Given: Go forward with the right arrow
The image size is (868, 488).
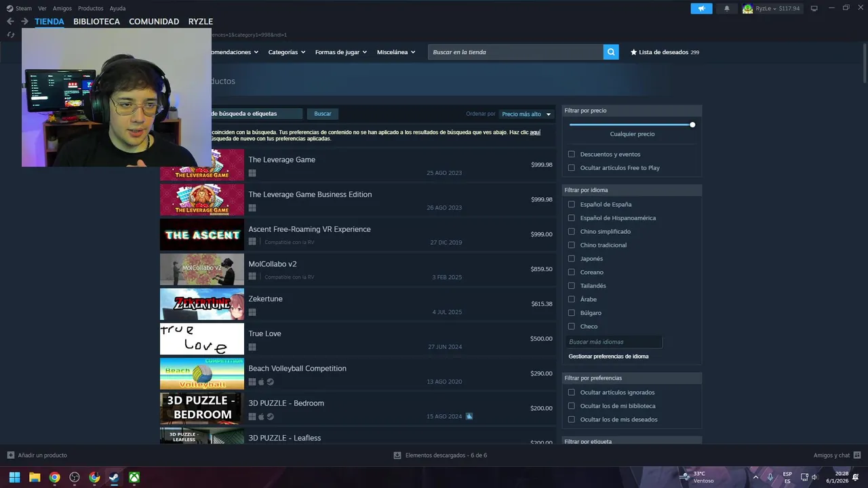Looking at the screenshot, I should 24,22.
